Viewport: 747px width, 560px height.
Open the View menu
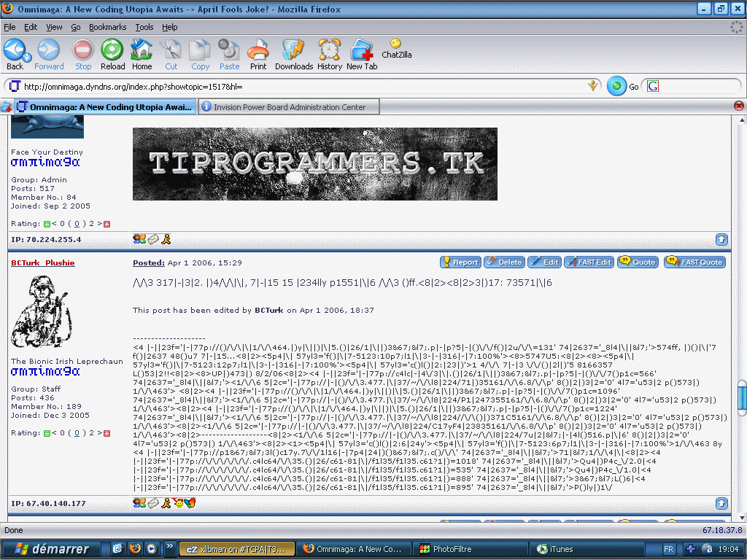(x=54, y=27)
